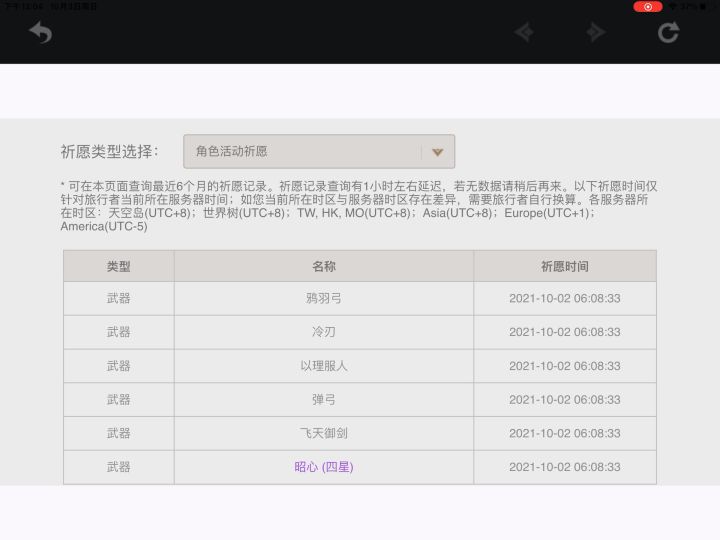Click the purple 昭心 (四星) entry
The height and width of the screenshot is (540, 720).
[x=324, y=467]
